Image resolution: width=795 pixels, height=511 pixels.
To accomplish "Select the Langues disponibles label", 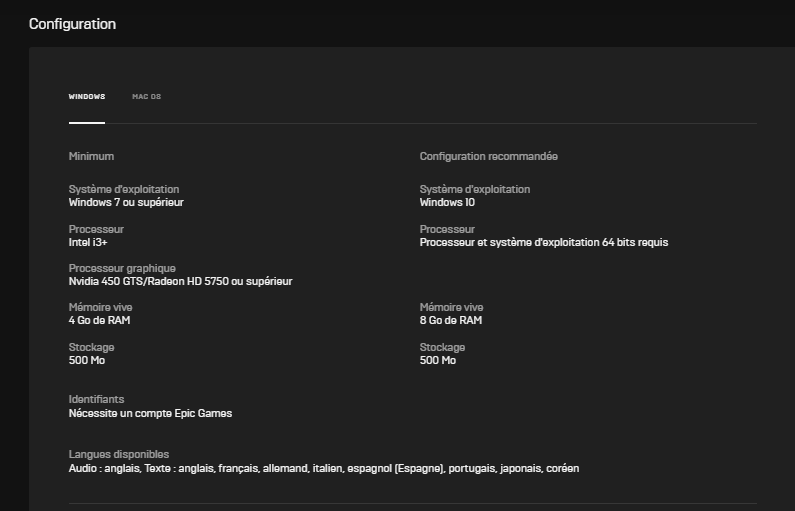I will 119,454.
